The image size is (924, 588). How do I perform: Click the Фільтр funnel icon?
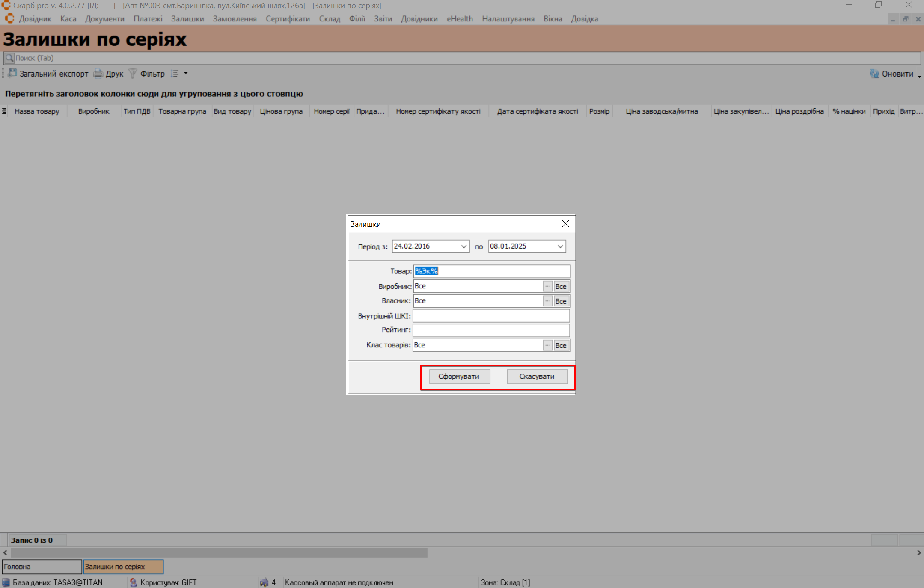tap(133, 74)
